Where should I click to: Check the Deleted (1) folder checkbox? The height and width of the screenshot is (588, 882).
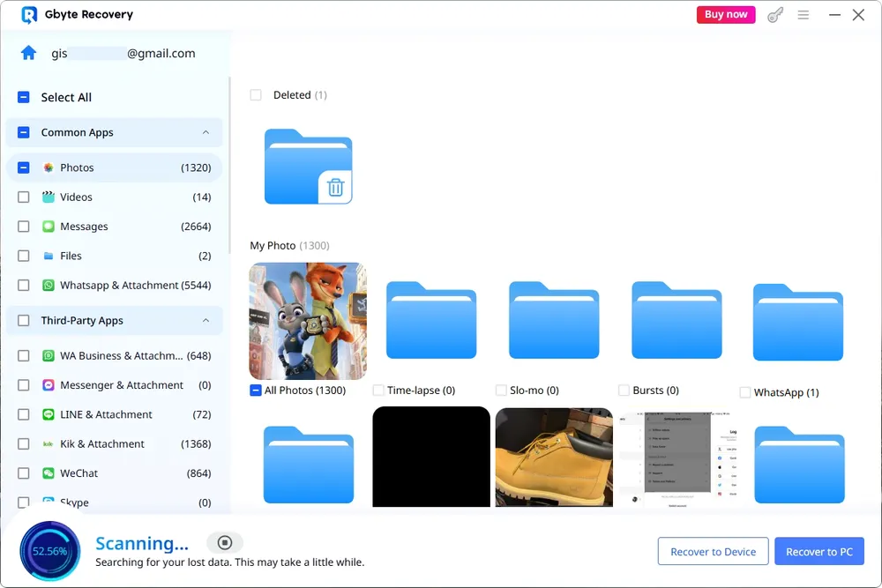click(x=257, y=94)
